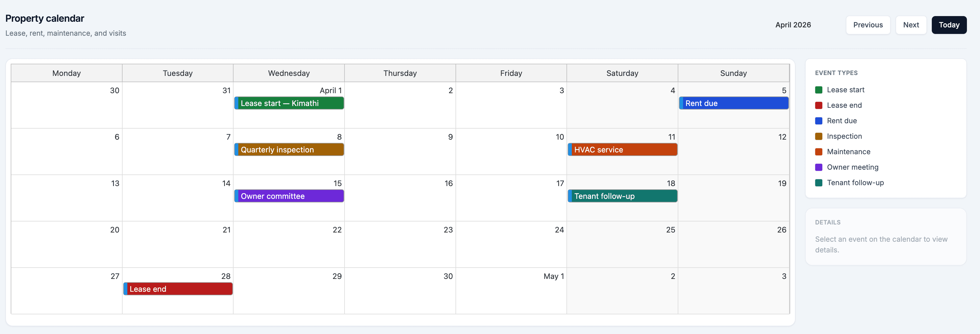Open the Owner committee event
The width and height of the screenshot is (980, 334).
pyautogui.click(x=289, y=196)
